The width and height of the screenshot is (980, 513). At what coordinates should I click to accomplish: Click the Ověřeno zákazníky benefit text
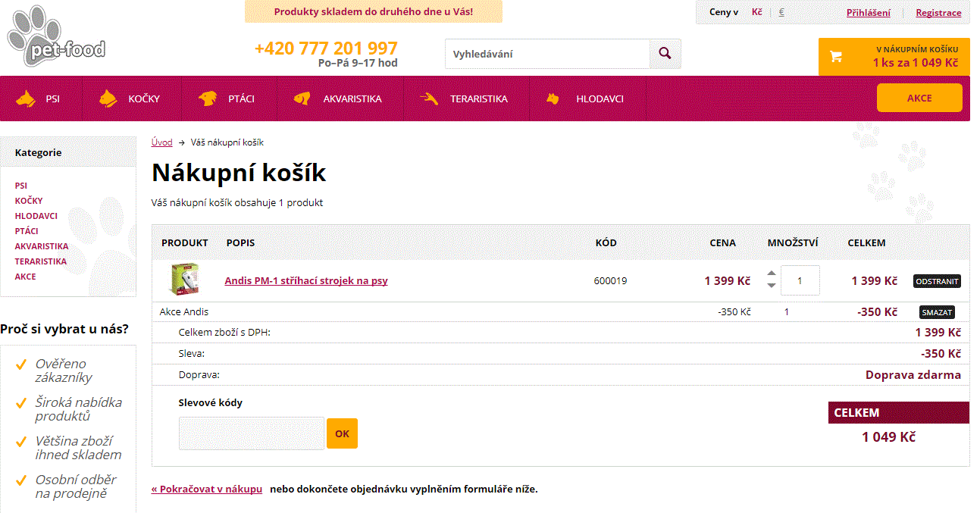(x=64, y=371)
